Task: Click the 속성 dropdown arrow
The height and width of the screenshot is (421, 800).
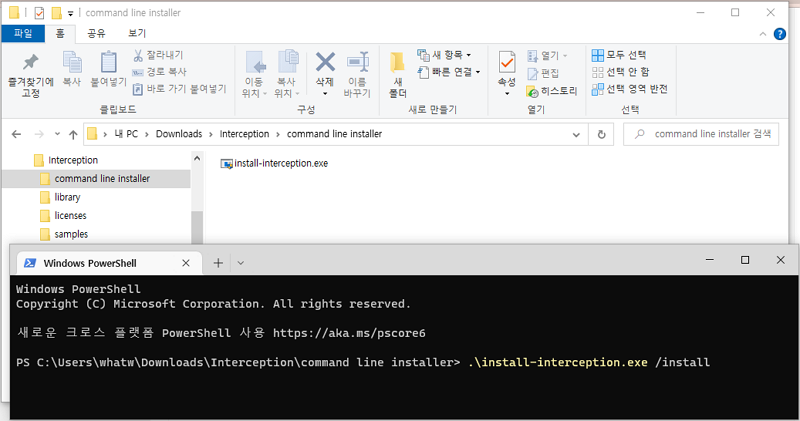Action: pyautogui.click(x=507, y=94)
